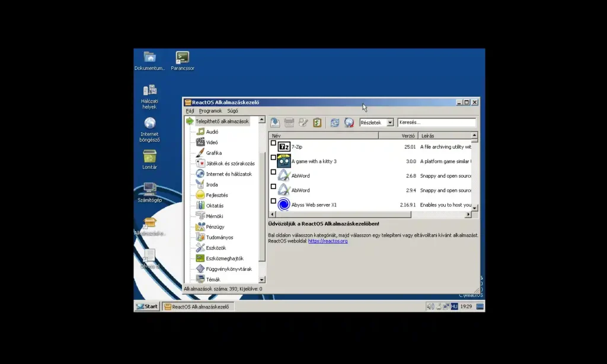Open the Súgó menu
Screen dimensions: 607x364
click(x=232, y=111)
